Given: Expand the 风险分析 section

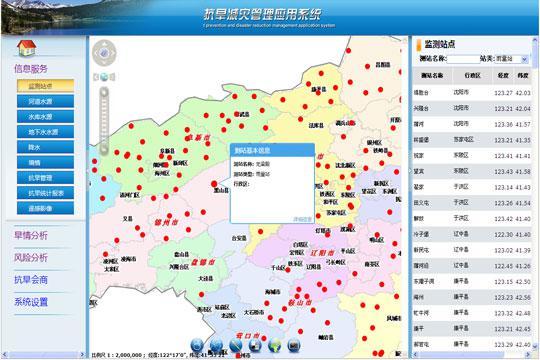Looking at the screenshot, I should tap(31, 257).
